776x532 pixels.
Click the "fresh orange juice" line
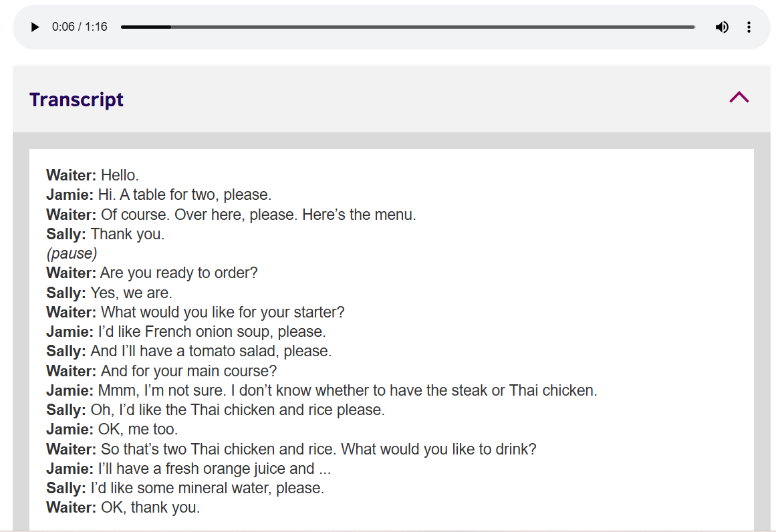point(188,469)
